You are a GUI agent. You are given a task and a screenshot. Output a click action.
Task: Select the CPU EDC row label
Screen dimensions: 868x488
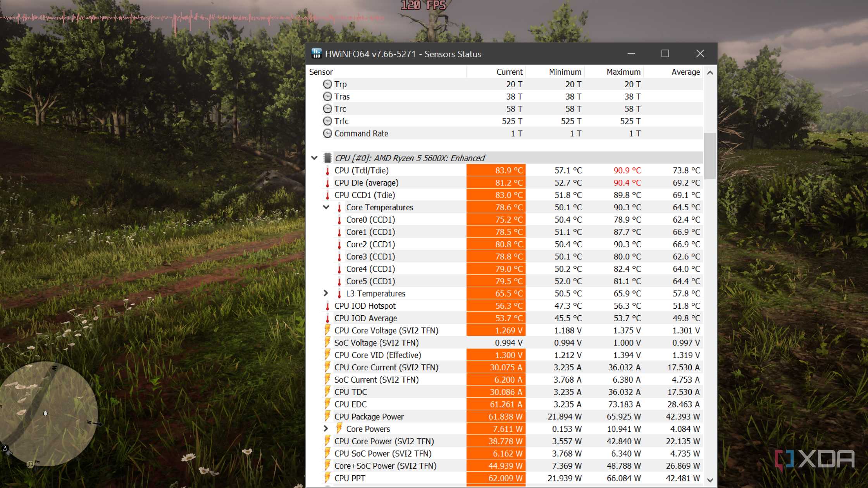click(x=350, y=404)
